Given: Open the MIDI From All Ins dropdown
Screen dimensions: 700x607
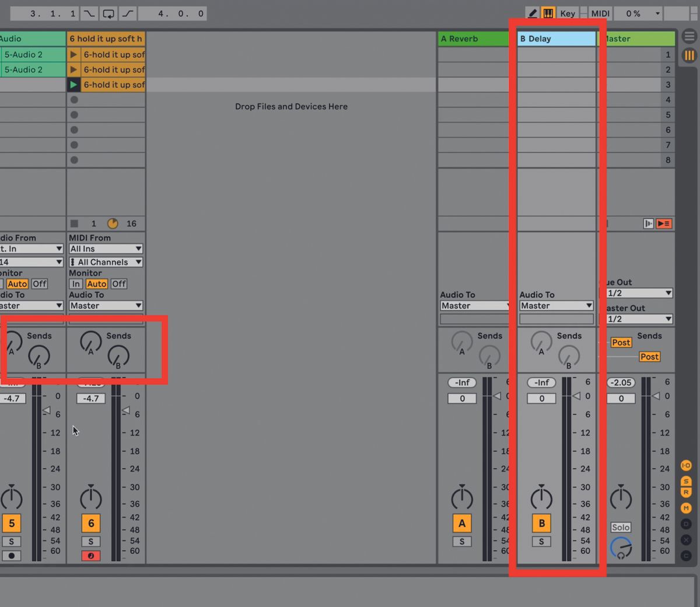Looking at the screenshot, I should [x=106, y=248].
